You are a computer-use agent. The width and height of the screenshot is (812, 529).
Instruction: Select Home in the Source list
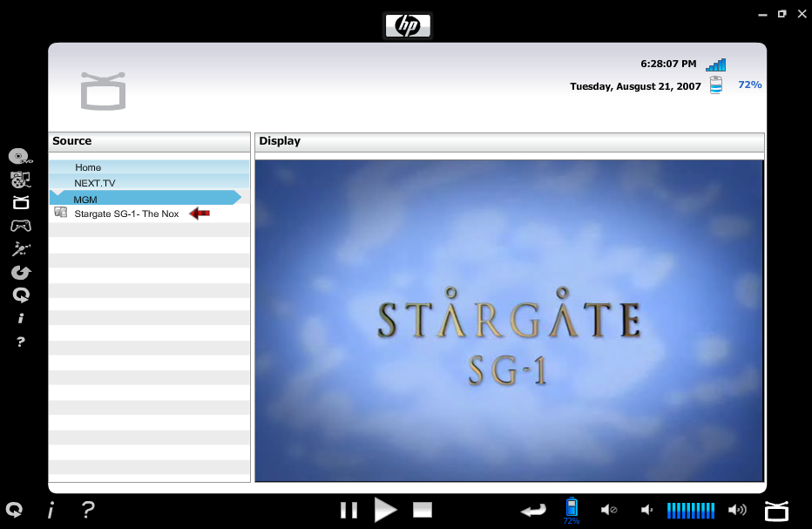pos(149,167)
